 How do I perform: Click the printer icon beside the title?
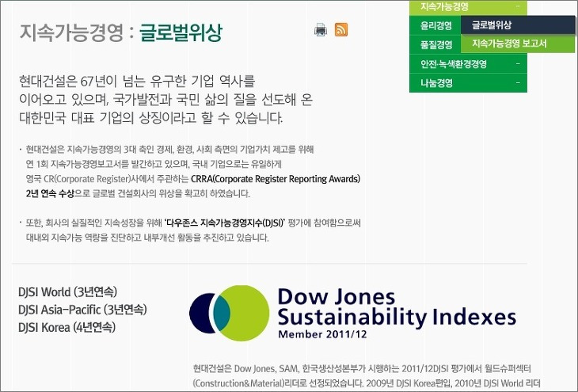tap(321, 30)
